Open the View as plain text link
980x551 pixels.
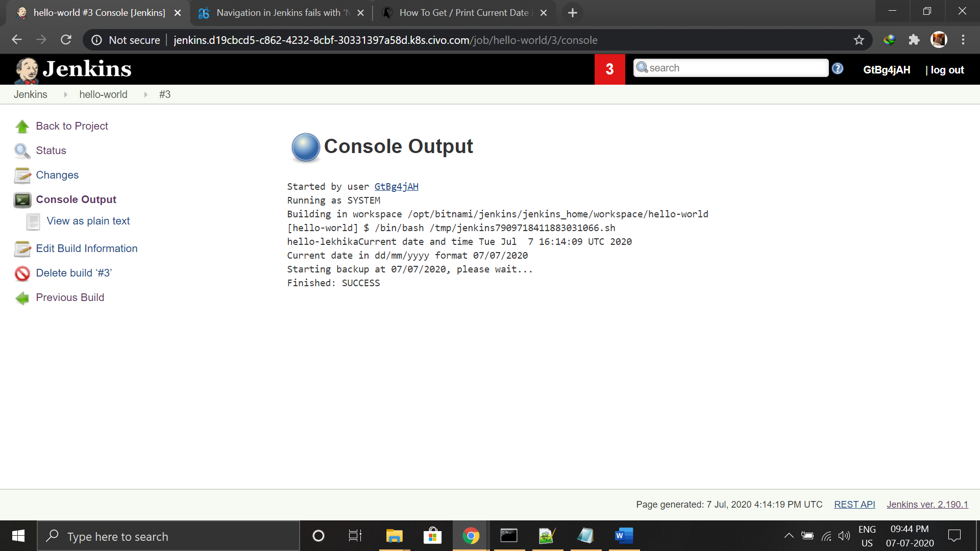[x=88, y=221]
